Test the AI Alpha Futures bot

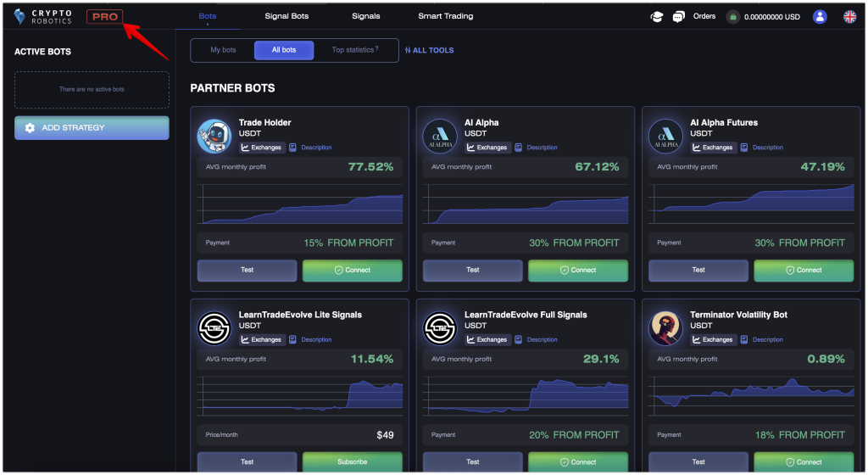[x=698, y=271]
